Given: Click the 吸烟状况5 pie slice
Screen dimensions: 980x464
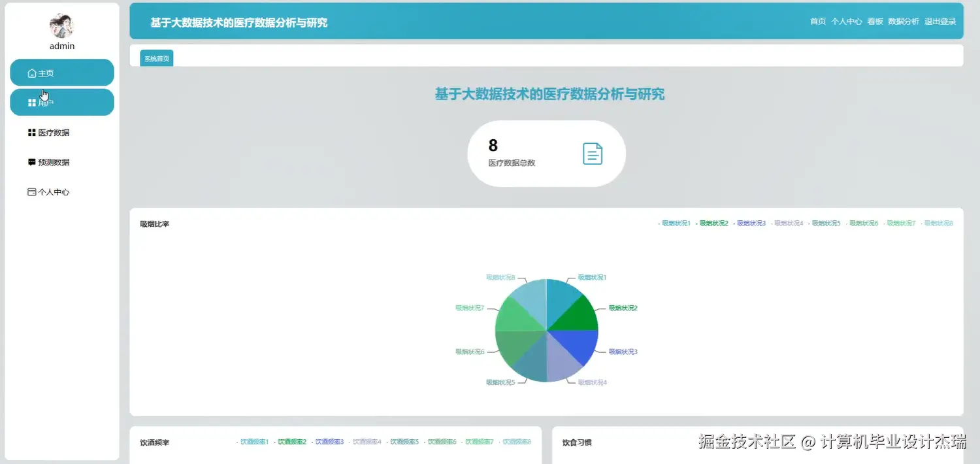Looking at the screenshot, I should 533,362.
